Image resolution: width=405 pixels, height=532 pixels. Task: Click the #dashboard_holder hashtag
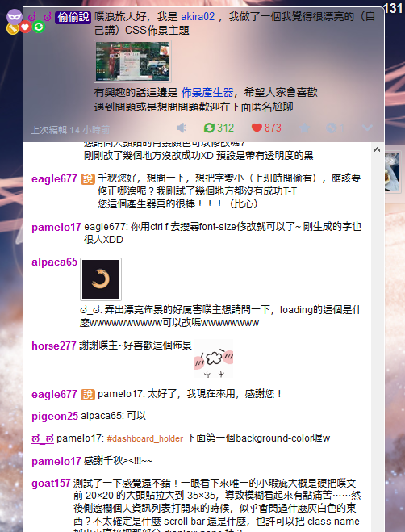pos(145,438)
